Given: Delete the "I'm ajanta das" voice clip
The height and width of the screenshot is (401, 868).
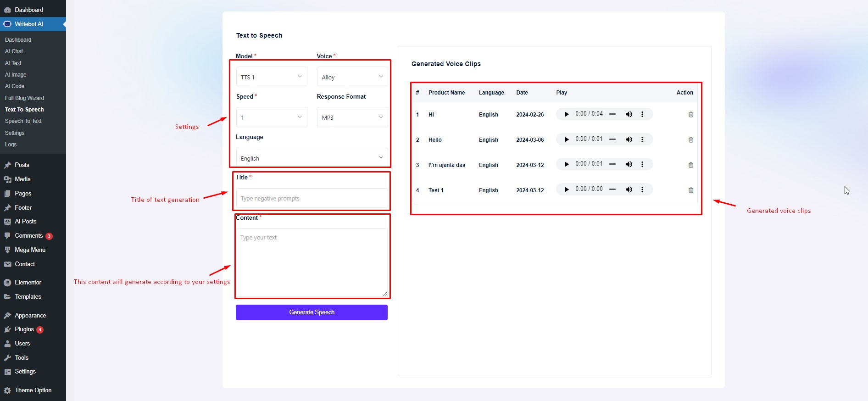Looking at the screenshot, I should pyautogui.click(x=691, y=165).
